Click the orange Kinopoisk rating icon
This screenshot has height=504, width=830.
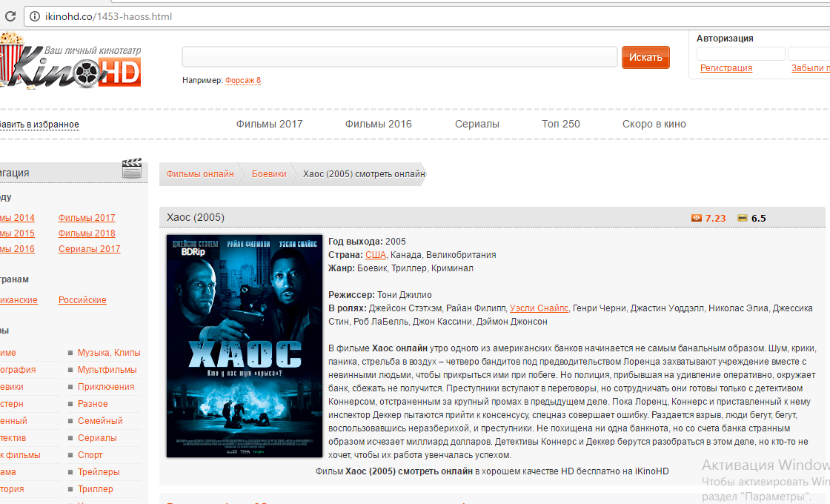(696, 218)
